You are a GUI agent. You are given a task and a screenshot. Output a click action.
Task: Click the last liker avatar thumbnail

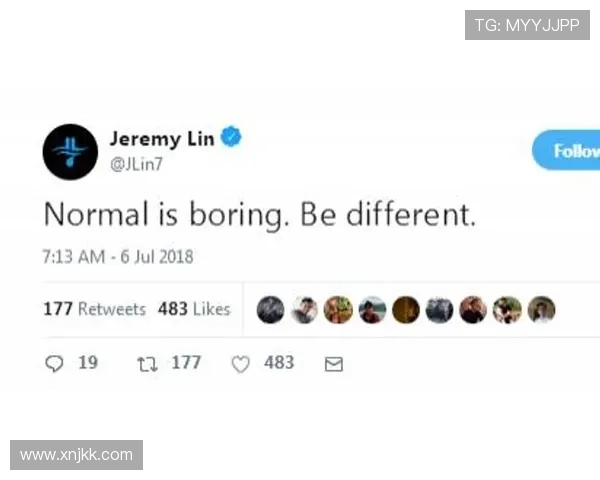click(541, 310)
